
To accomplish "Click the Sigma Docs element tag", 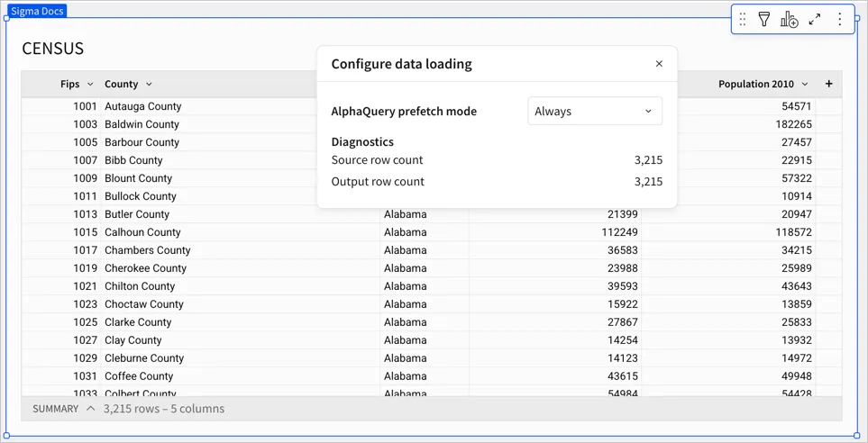I will pos(37,11).
